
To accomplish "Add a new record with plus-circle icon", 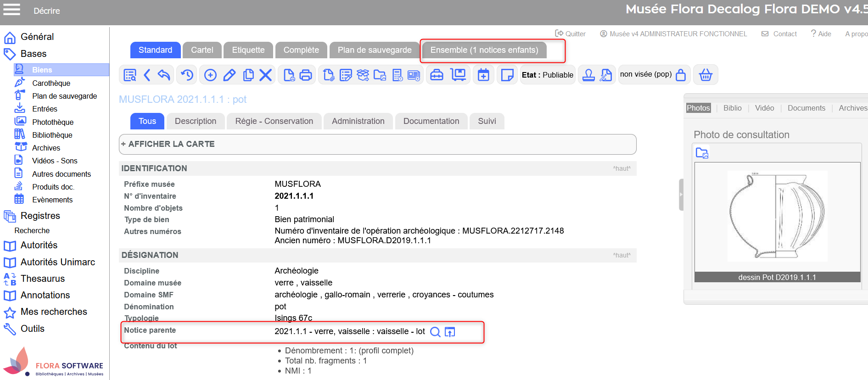I will [x=210, y=75].
